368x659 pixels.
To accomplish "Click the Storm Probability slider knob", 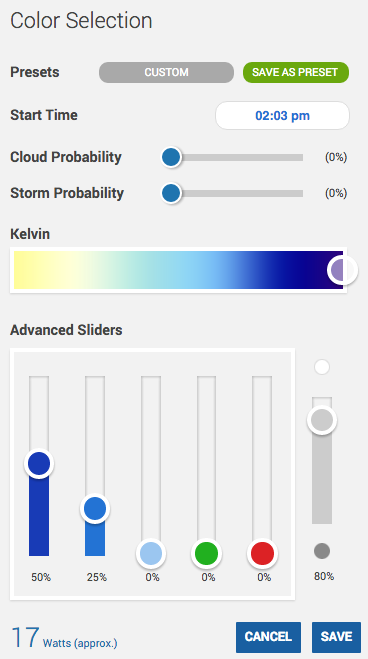I will (x=171, y=193).
